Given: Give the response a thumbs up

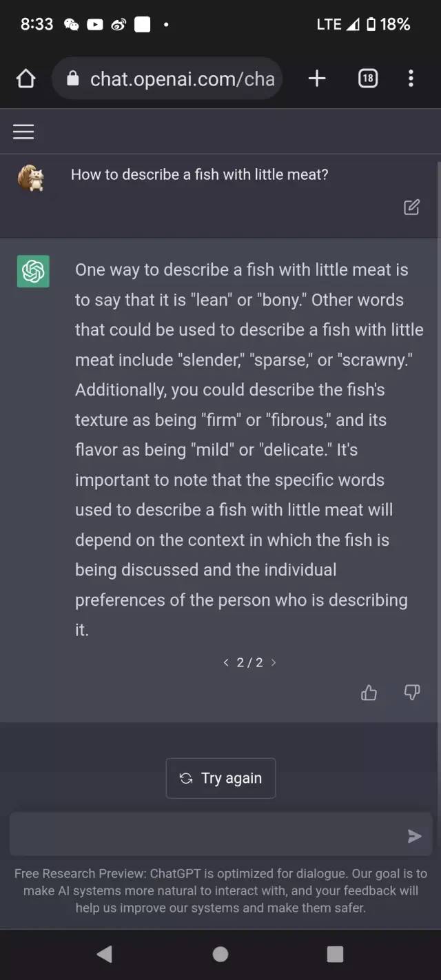Looking at the screenshot, I should pyautogui.click(x=369, y=693).
